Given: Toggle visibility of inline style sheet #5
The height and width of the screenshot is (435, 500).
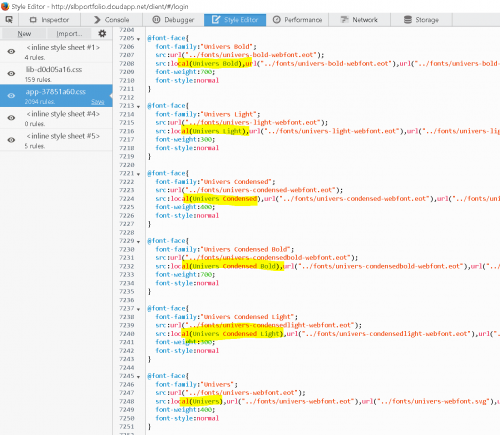Looking at the screenshot, I should pos(11,140).
